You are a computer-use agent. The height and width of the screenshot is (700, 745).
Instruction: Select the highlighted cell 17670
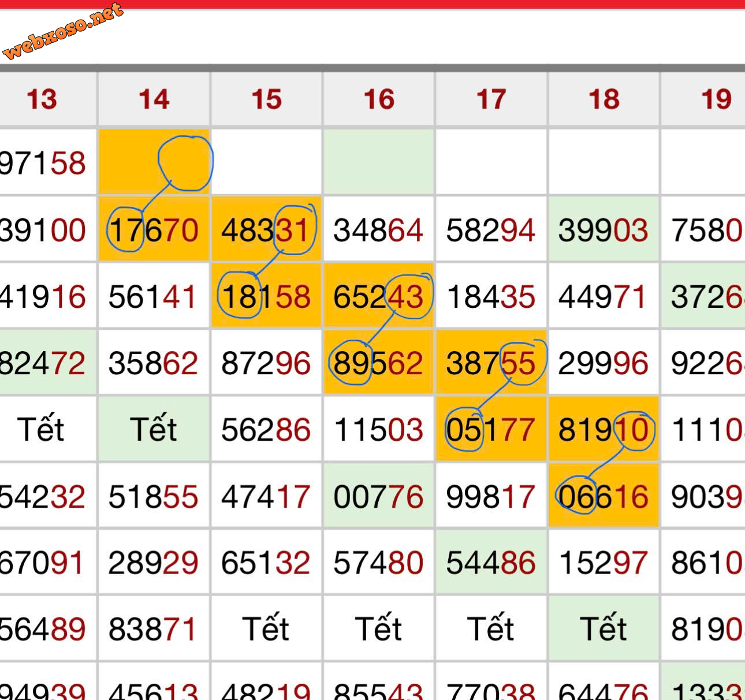[154, 229]
